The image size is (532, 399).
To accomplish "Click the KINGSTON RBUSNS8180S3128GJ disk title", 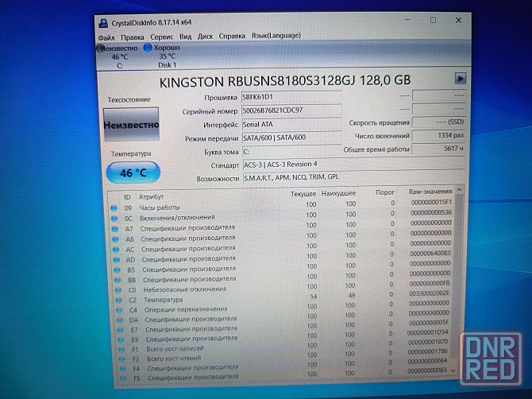I will 285,82.
